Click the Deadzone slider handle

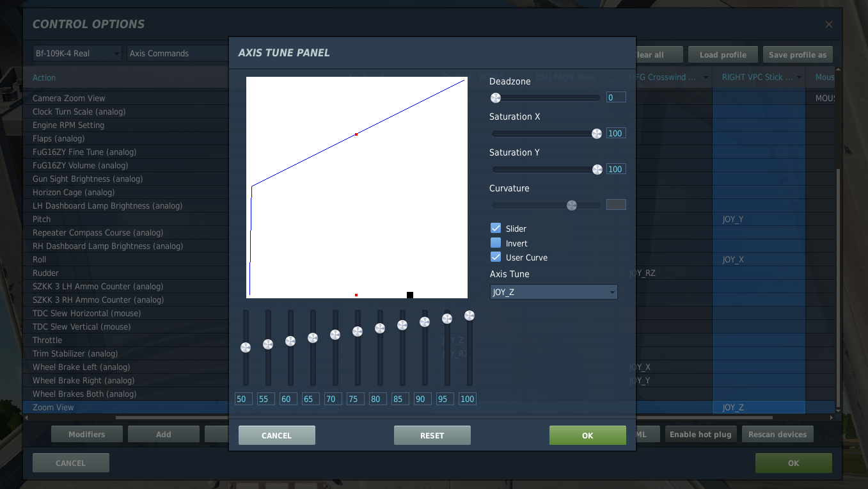tap(496, 98)
